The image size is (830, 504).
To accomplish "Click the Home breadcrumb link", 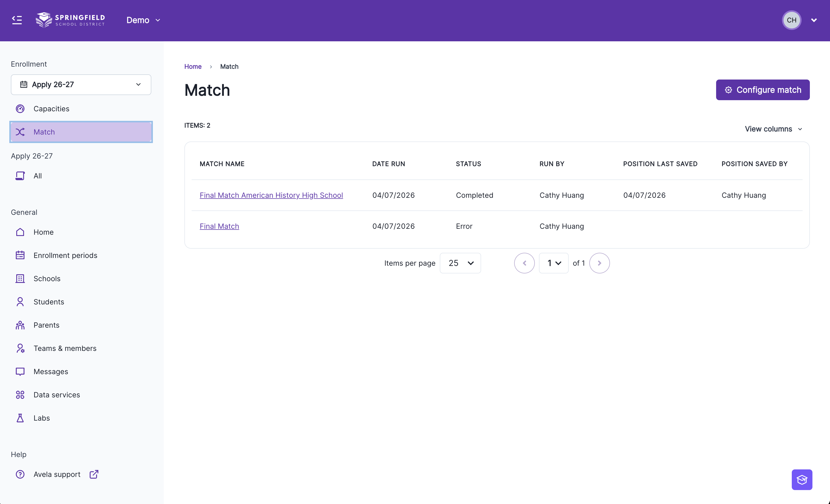I will pyautogui.click(x=193, y=67).
